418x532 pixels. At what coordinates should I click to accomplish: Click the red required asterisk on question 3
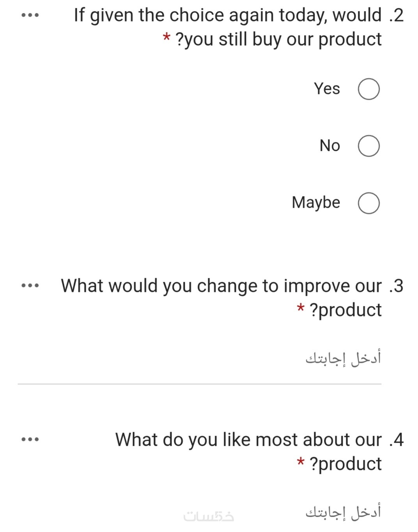click(x=300, y=309)
